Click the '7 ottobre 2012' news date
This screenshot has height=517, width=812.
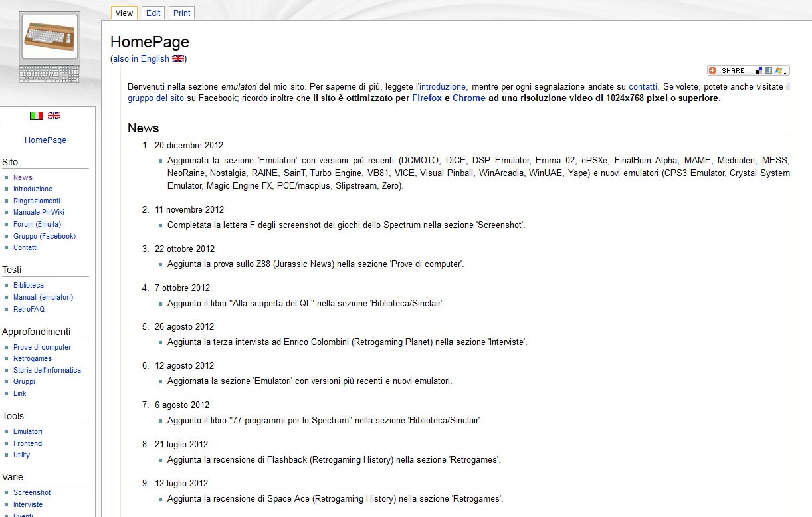point(182,288)
